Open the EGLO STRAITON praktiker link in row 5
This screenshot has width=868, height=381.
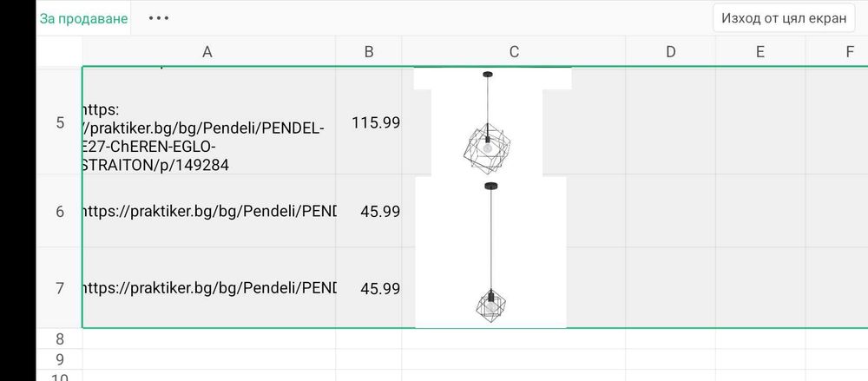(x=203, y=137)
